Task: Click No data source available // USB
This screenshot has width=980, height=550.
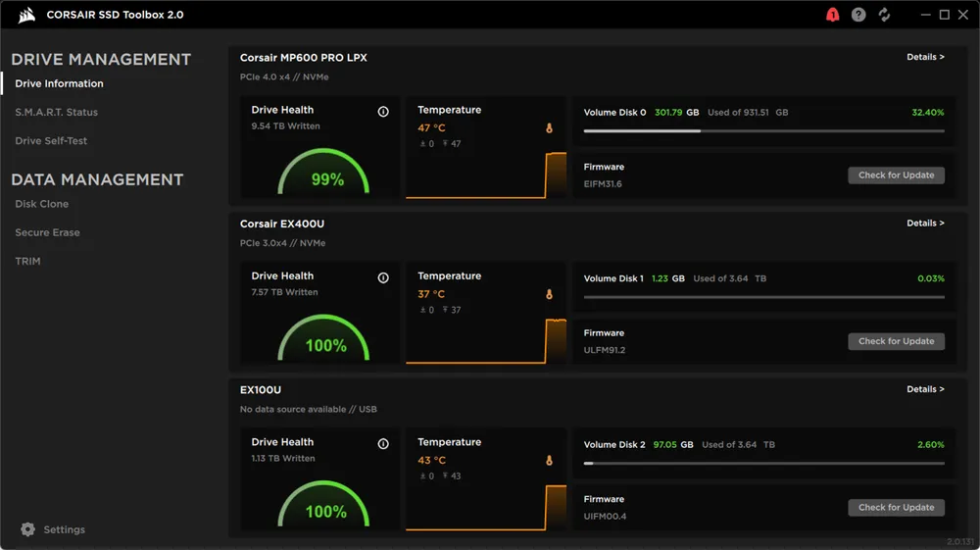Action: tap(308, 410)
